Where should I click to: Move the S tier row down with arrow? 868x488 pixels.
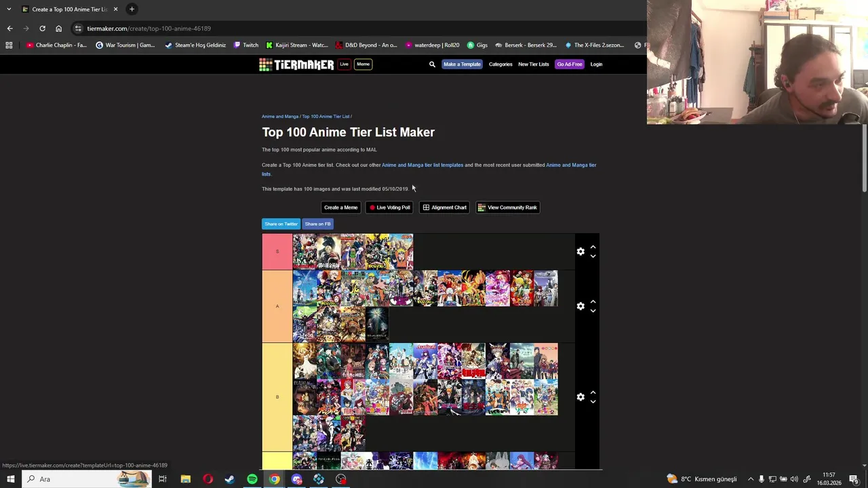click(593, 256)
